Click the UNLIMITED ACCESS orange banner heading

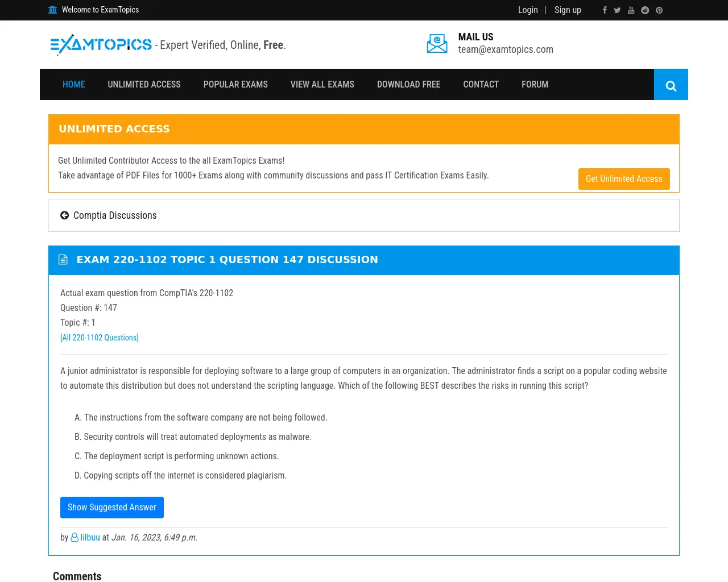point(114,129)
